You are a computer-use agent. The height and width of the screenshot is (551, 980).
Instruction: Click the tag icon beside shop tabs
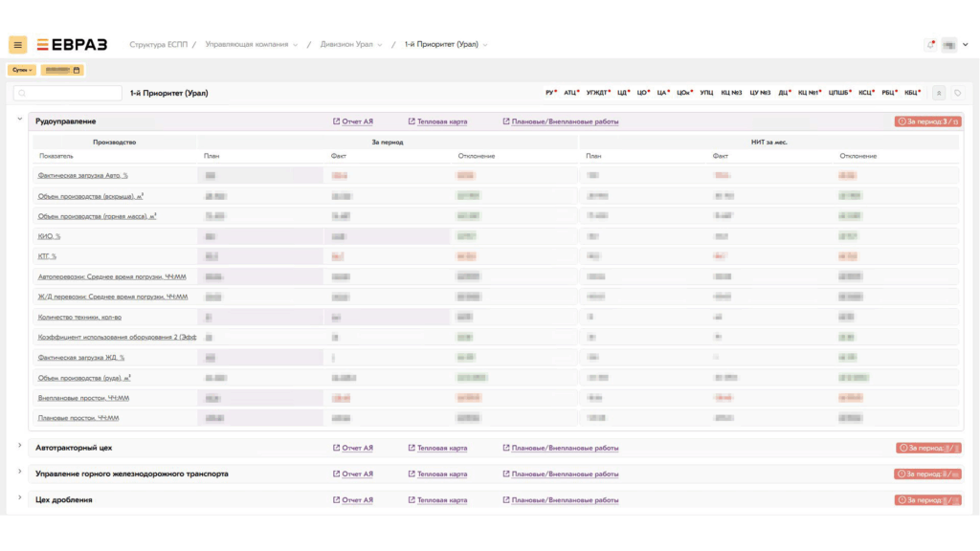point(958,93)
